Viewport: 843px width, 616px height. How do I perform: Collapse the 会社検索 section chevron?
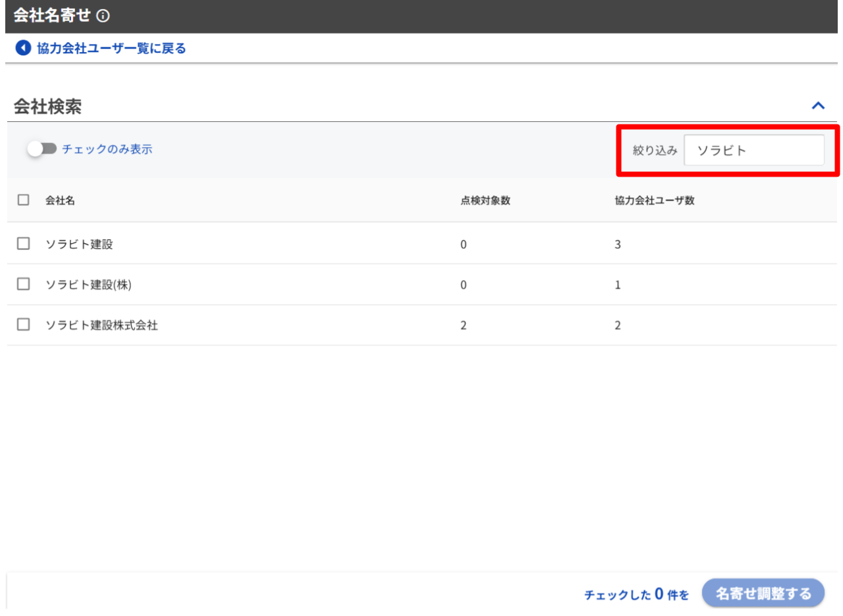pos(818,105)
